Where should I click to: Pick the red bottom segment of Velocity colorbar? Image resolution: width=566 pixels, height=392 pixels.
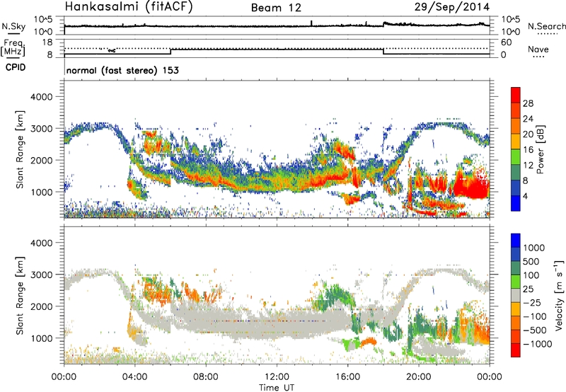point(516,350)
